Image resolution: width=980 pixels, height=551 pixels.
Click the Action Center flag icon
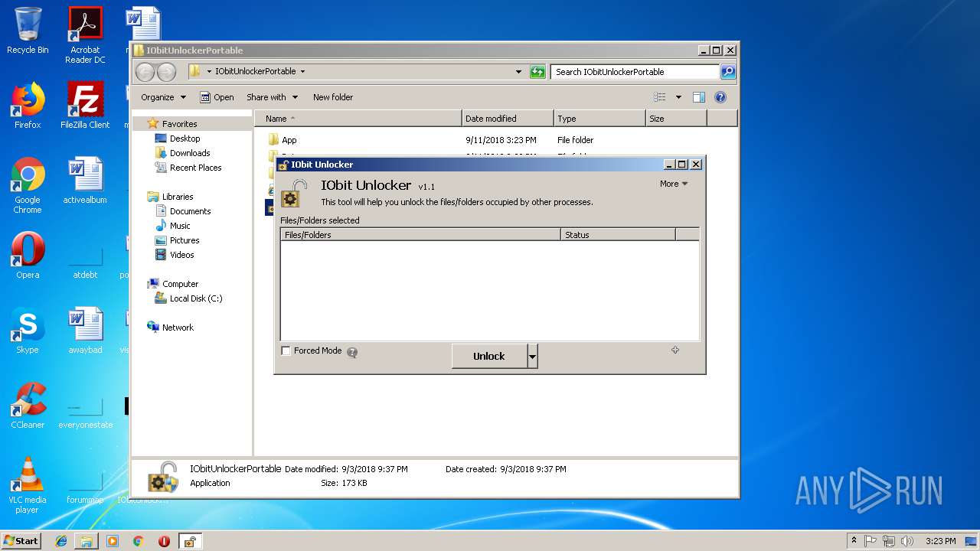[871, 541]
